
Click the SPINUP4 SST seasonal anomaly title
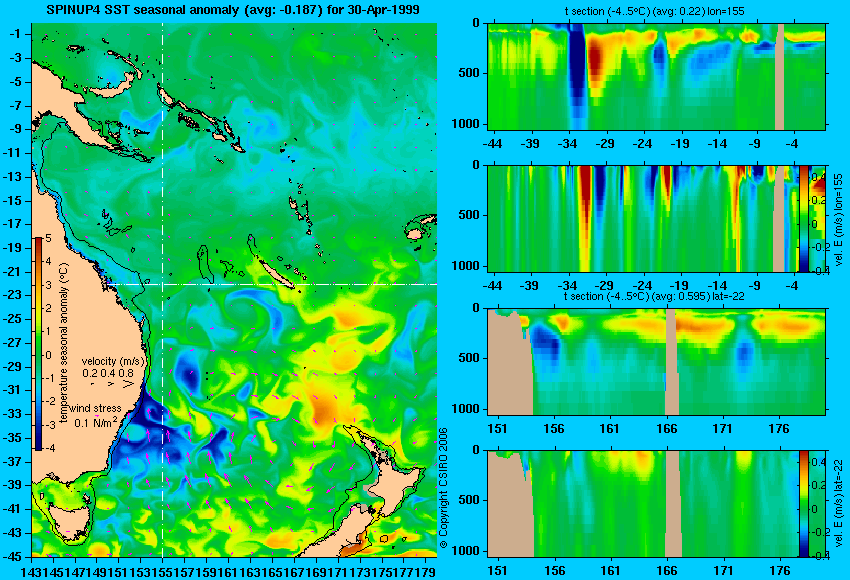(233, 10)
